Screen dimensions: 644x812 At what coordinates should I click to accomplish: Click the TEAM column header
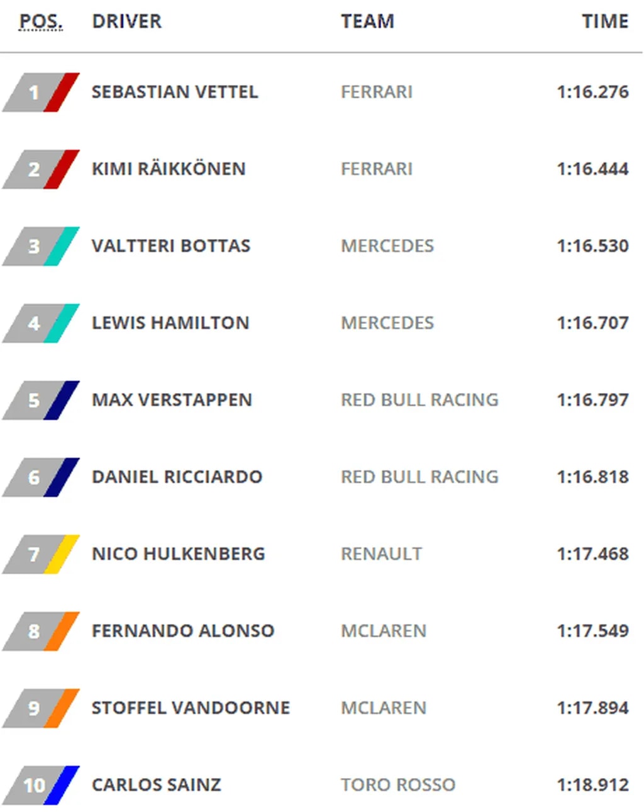tap(367, 21)
